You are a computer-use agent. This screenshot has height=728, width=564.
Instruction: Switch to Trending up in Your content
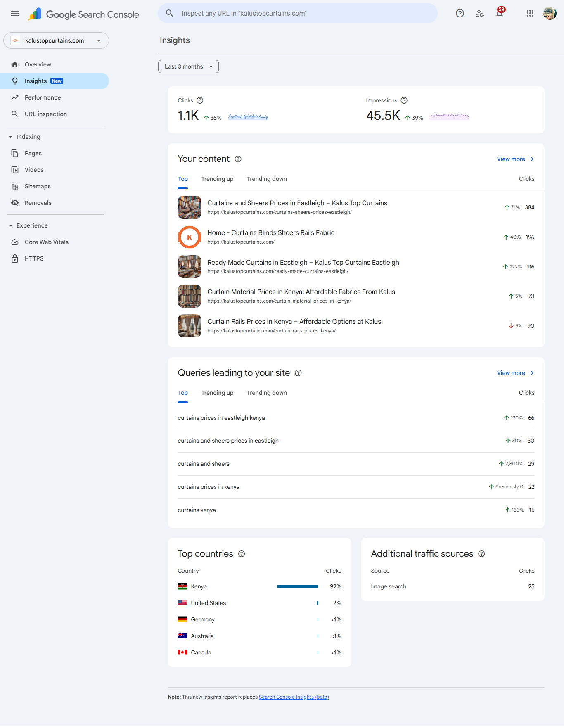point(217,179)
